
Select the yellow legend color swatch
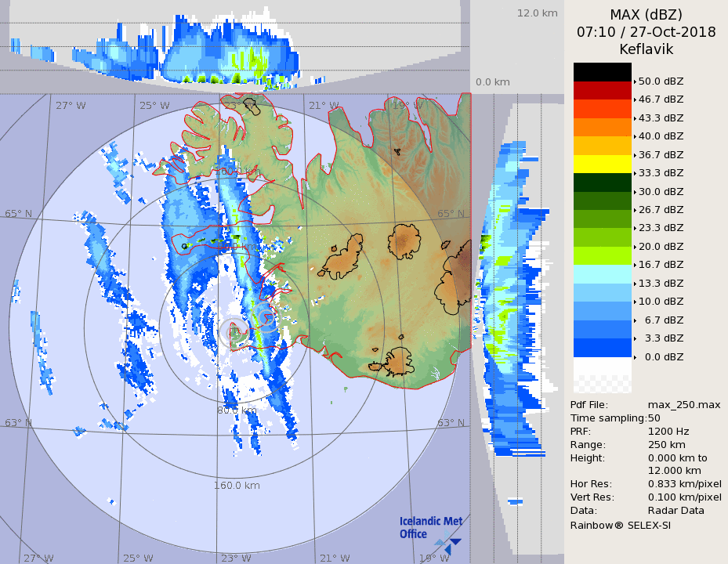[x=602, y=164]
